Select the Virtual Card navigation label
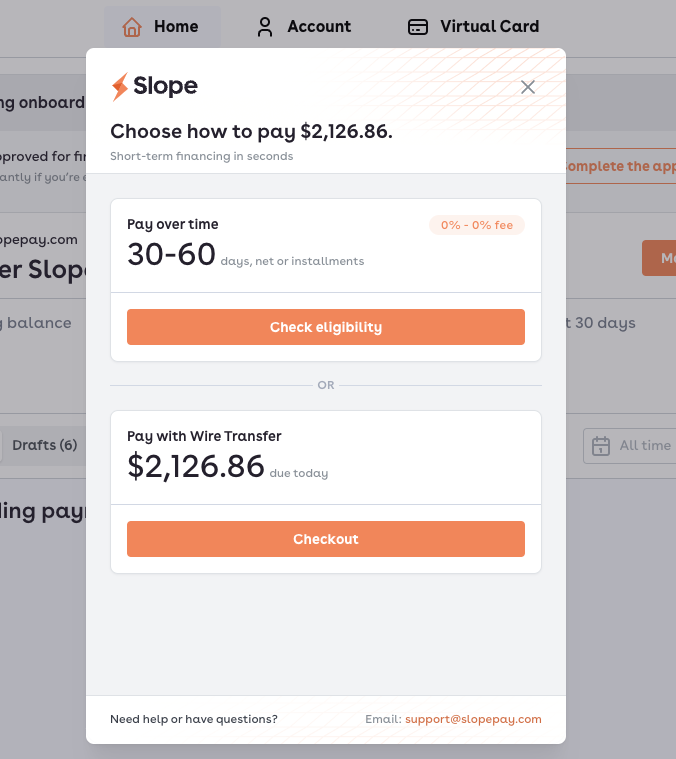The image size is (676, 759). (489, 27)
